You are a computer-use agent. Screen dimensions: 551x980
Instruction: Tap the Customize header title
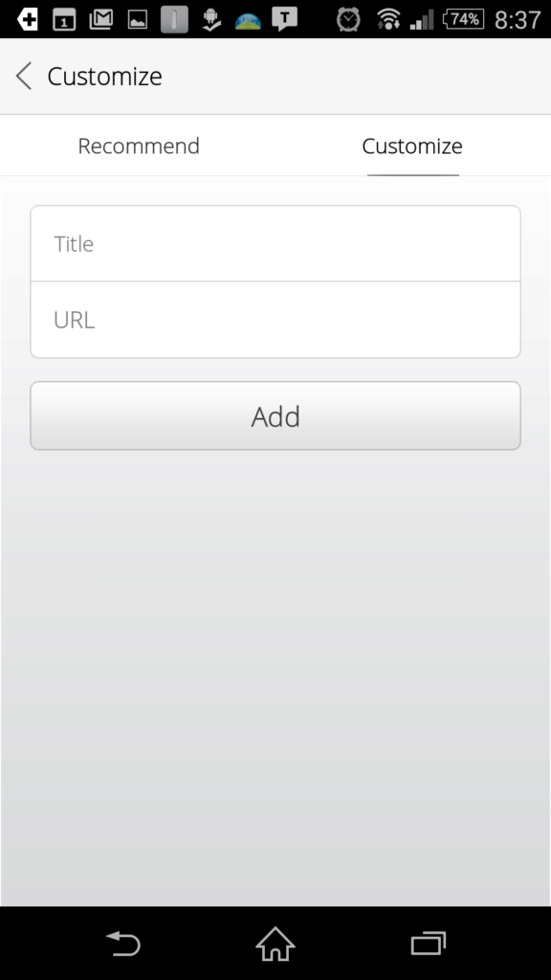[104, 77]
